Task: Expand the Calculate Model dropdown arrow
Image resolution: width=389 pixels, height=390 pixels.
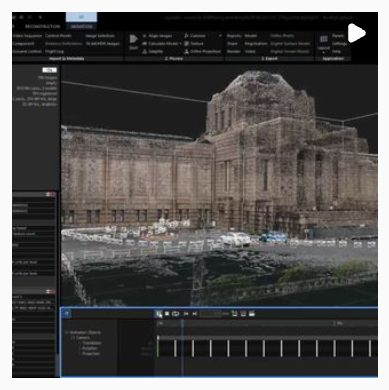Action: 180,44
